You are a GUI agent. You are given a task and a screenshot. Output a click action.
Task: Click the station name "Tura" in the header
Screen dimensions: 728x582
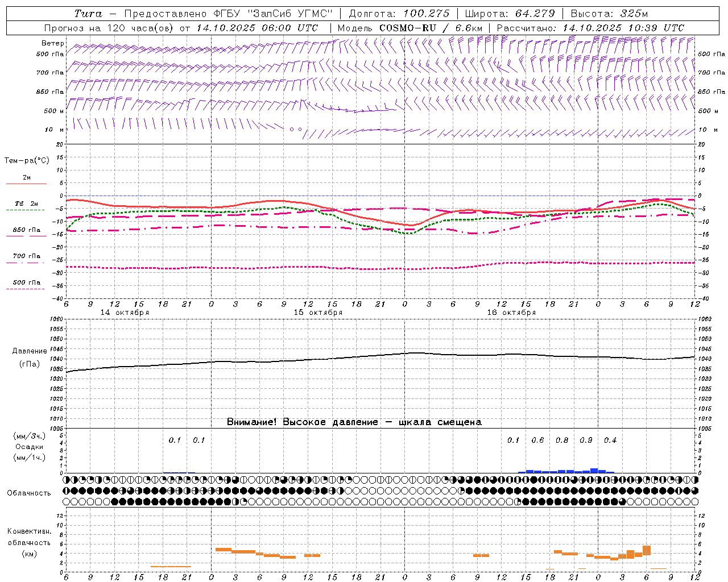click(x=88, y=14)
